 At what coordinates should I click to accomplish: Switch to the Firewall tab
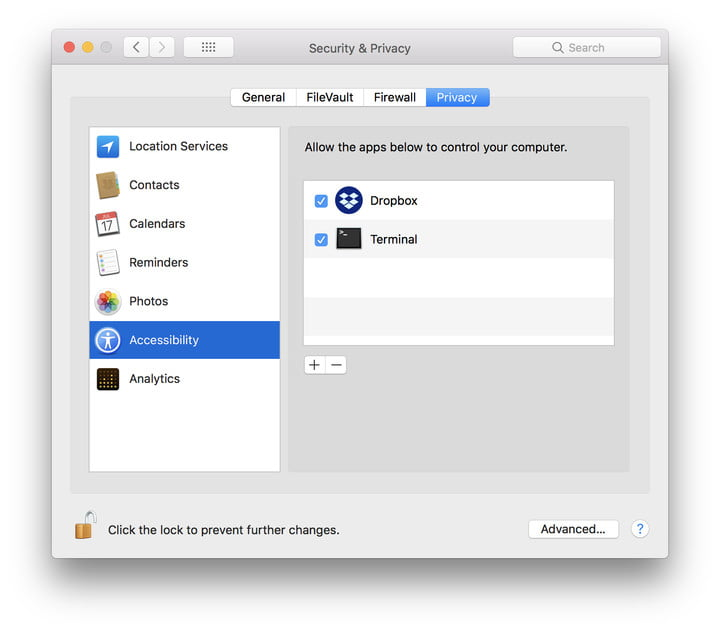point(395,97)
